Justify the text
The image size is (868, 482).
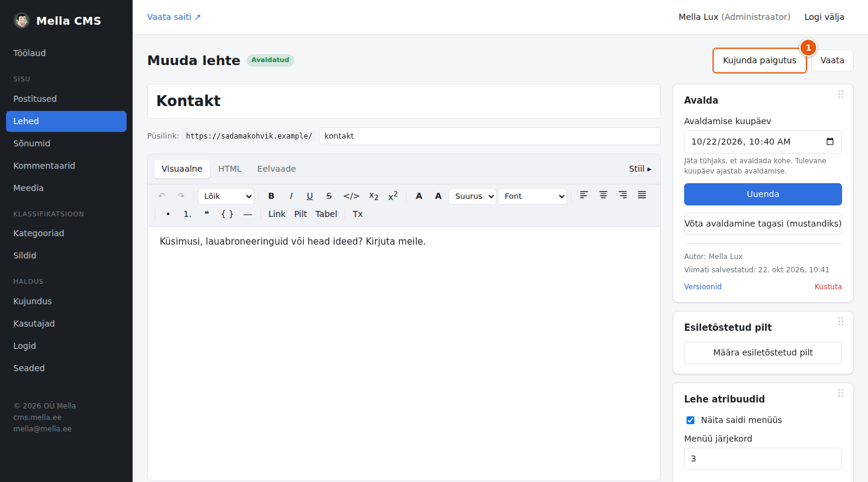click(642, 195)
